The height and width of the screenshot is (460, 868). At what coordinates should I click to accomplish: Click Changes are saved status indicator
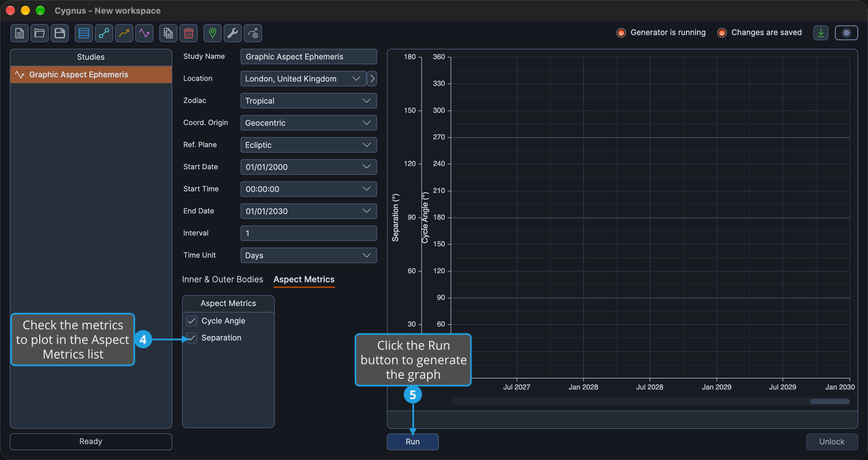click(x=759, y=32)
